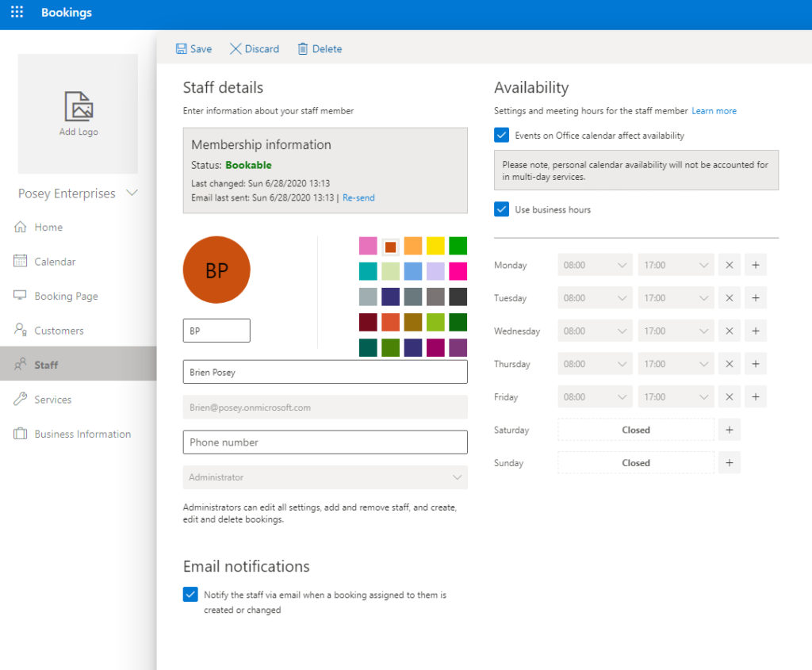Pick the pink color swatch
The height and width of the screenshot is (670, 812).
coord(368,246)
